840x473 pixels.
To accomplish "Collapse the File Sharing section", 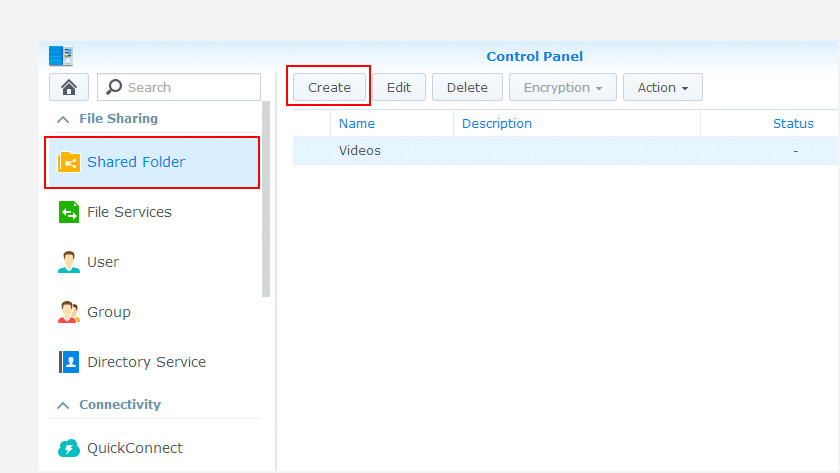I will click(63, 119).
